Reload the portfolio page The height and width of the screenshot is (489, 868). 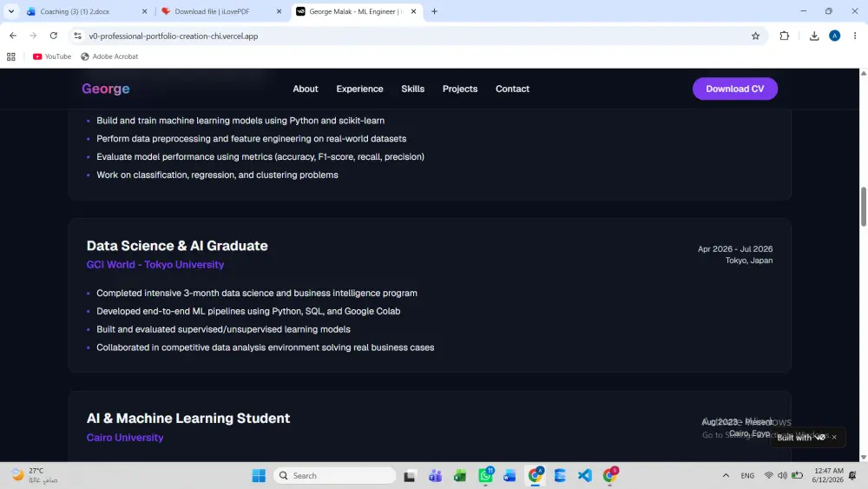(54, 36)
